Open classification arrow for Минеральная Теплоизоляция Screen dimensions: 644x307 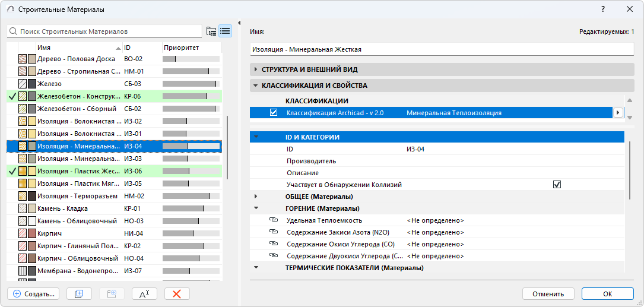click(x=618, y=112)
